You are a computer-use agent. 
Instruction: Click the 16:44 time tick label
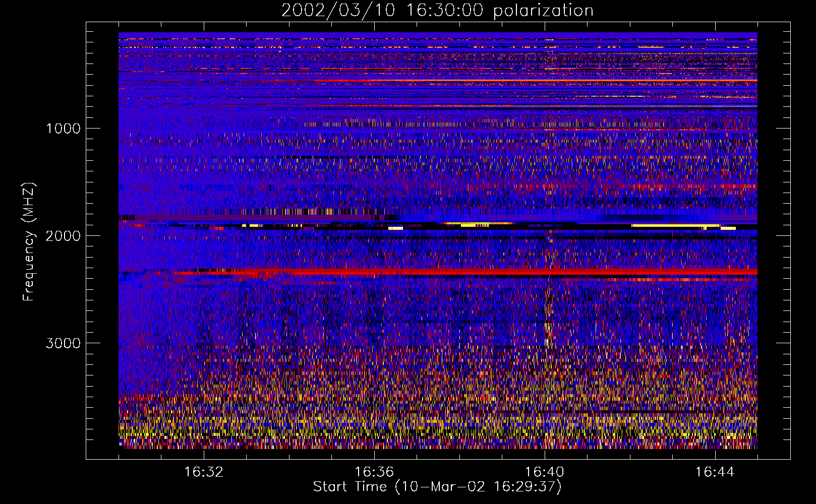[x=715, y=472]
